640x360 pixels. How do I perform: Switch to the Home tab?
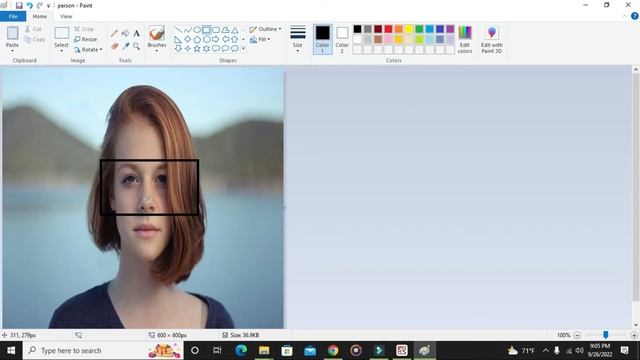40,16
